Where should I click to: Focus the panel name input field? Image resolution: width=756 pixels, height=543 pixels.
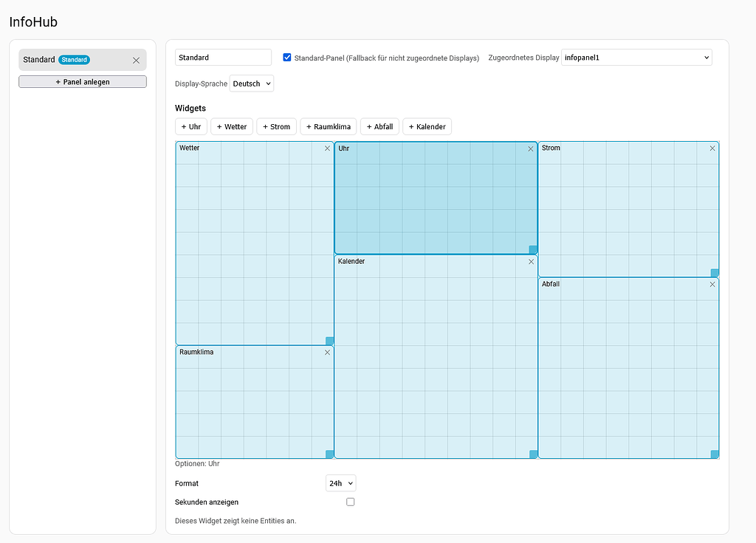223,58
